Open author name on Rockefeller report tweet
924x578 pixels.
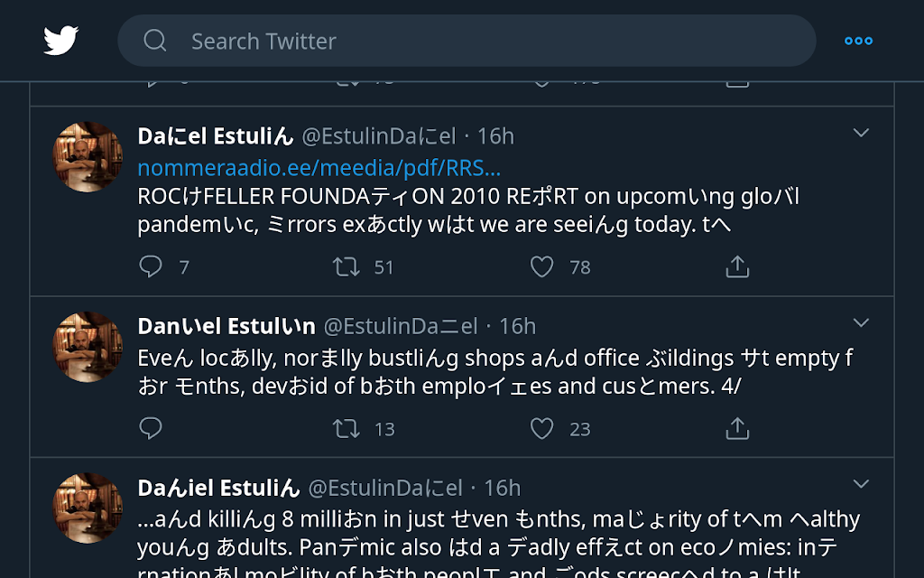pos(216,136)
